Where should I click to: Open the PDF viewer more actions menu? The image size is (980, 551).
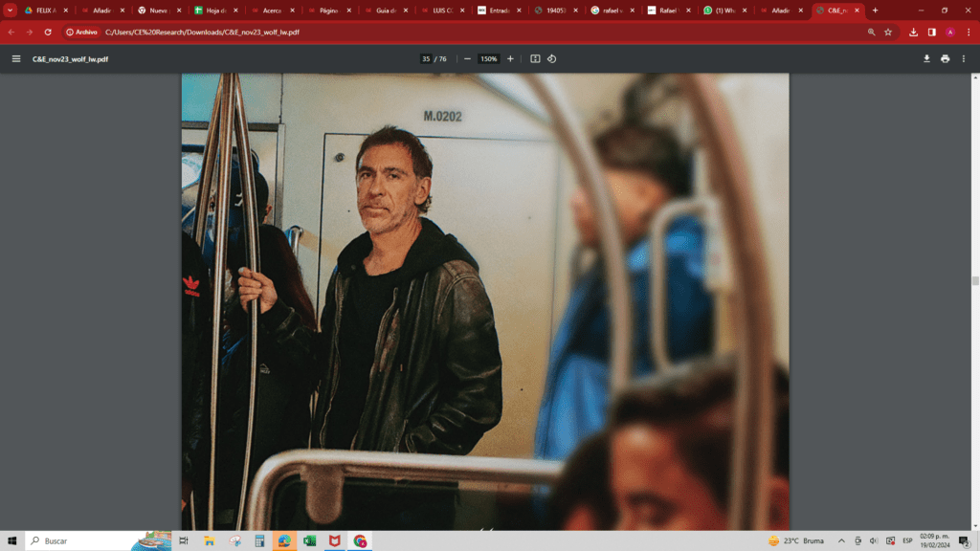(x=963, y=58)
